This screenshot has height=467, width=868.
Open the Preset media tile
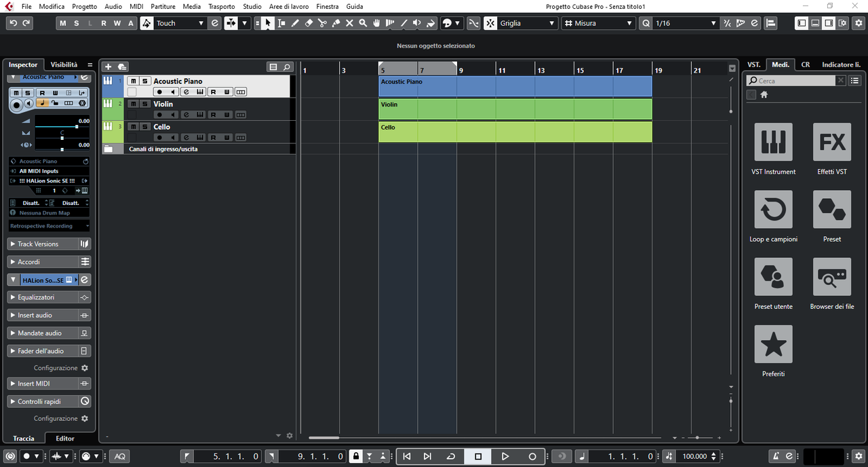[832, 209]
